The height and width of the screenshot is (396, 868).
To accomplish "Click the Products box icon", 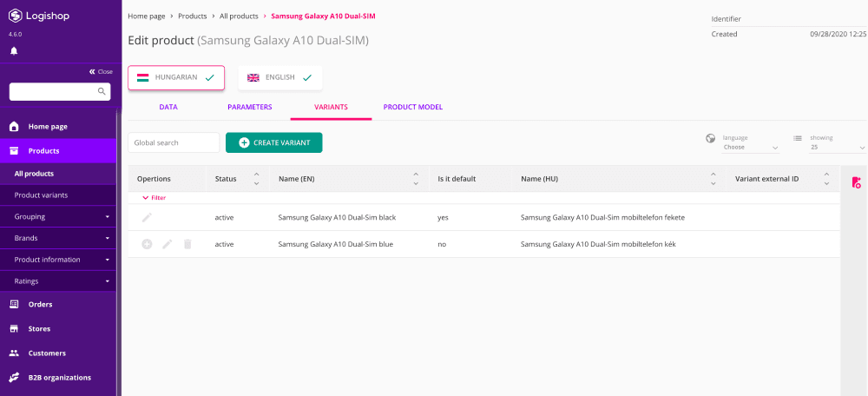I will [x=15, y=150].
